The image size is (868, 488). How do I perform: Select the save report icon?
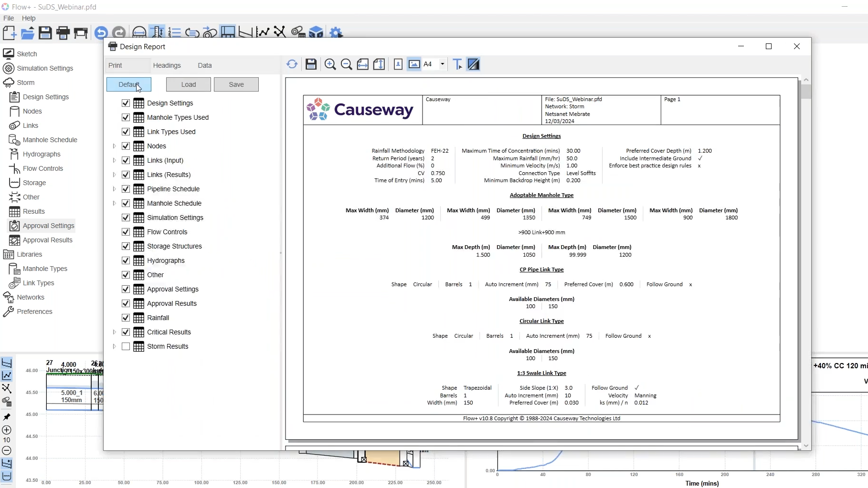[311, 64]
